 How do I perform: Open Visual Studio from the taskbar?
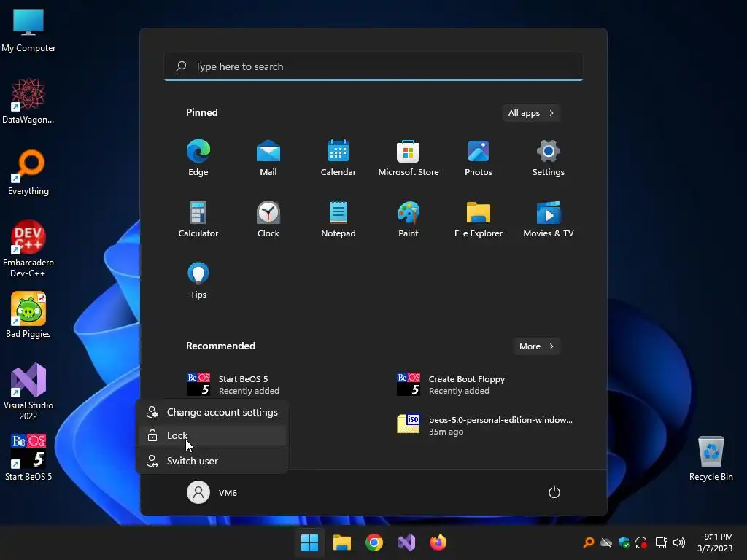406,542
